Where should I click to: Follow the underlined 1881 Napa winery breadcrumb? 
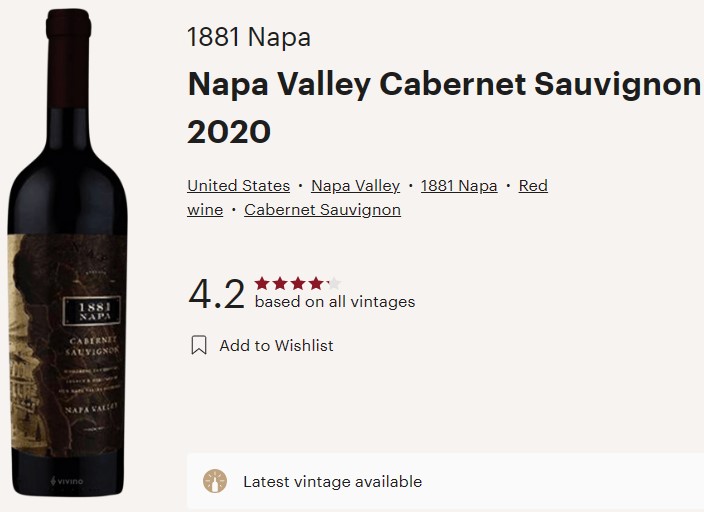[x=459, y=186]
